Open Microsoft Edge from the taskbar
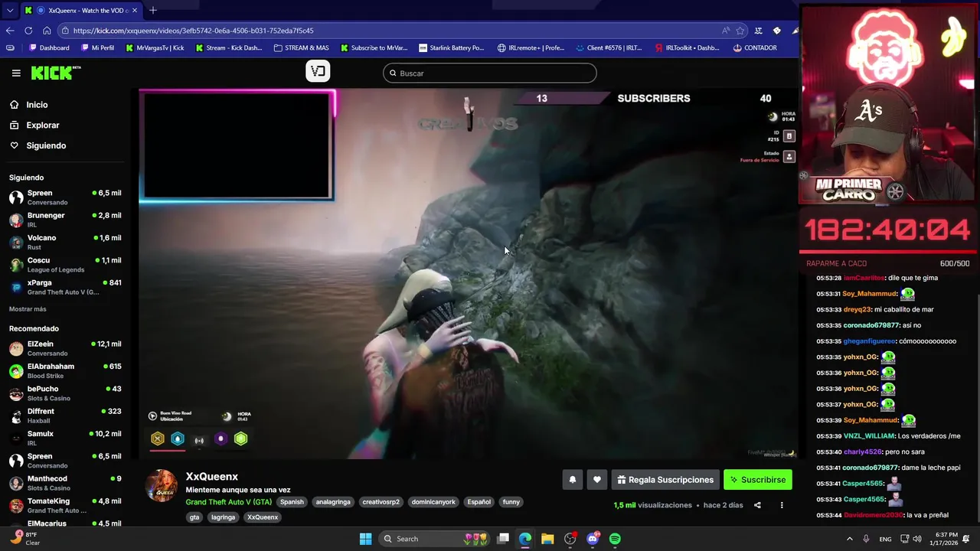 [525, 539]
